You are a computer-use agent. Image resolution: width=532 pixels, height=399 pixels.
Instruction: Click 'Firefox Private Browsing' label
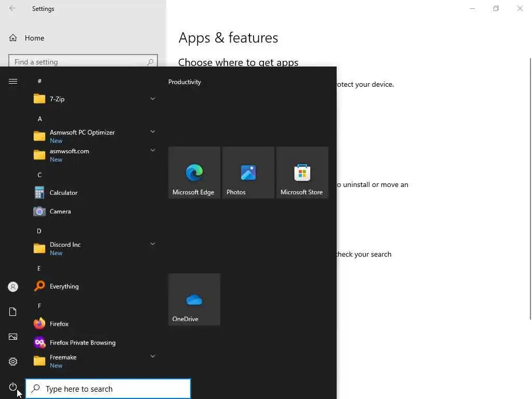coord(83,343)
